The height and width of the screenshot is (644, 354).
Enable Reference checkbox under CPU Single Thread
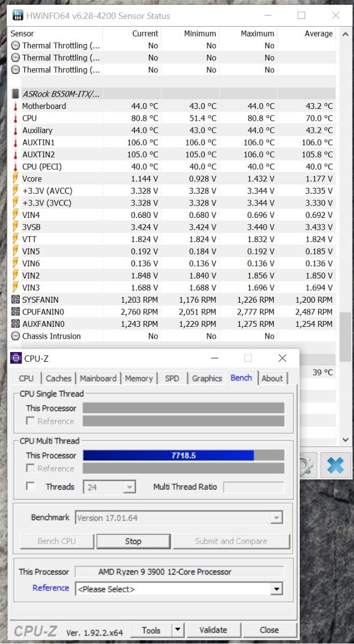(x=31, y=421)
